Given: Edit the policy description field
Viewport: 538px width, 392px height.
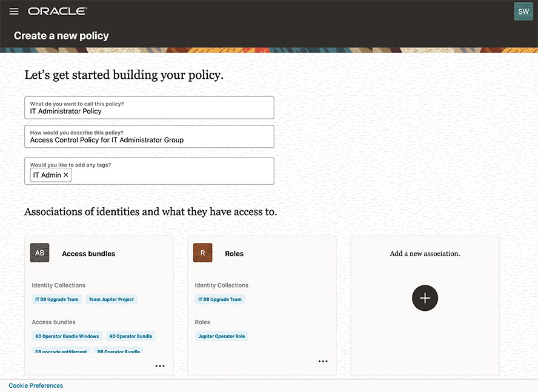Looking at the screenshot, I should (x=149, y=140).
